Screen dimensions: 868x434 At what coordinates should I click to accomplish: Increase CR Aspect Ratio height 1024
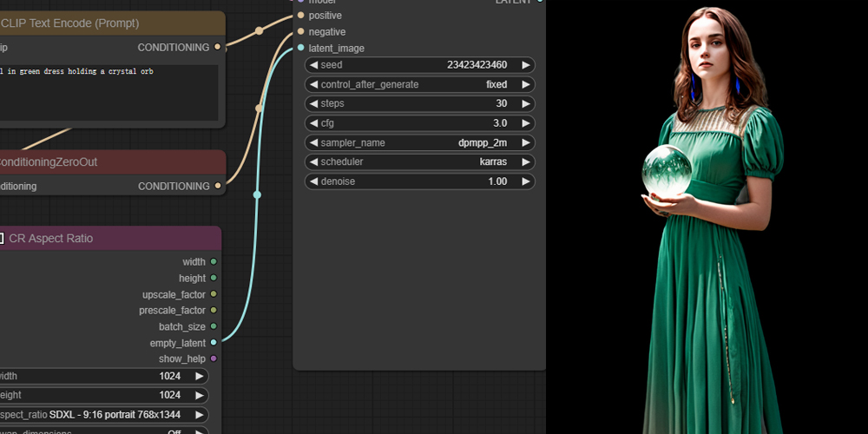pyautogui.click(x=200, y=395)
